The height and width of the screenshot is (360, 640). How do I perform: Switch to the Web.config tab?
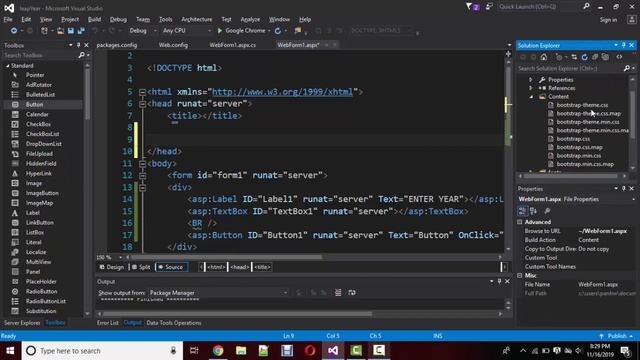coord(173,45)
